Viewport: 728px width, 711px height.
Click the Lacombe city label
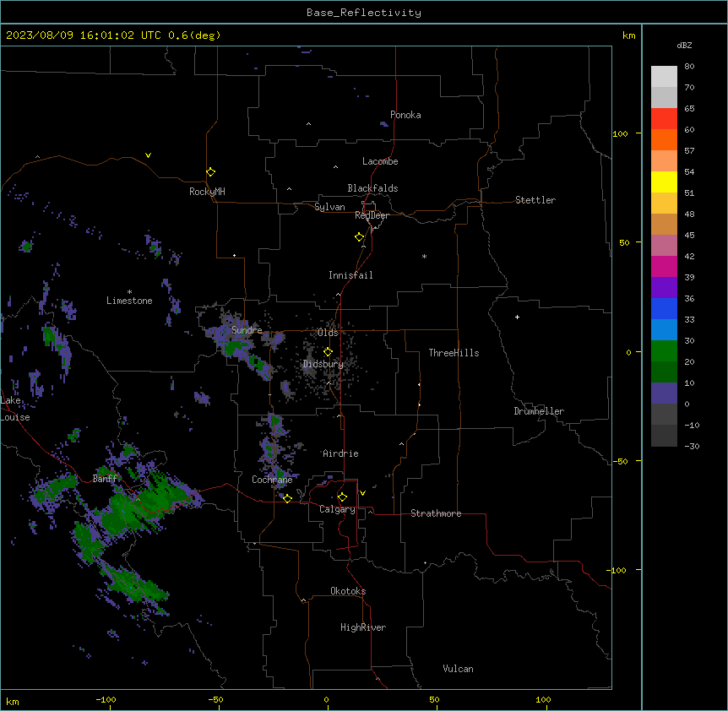pos(380,161)
